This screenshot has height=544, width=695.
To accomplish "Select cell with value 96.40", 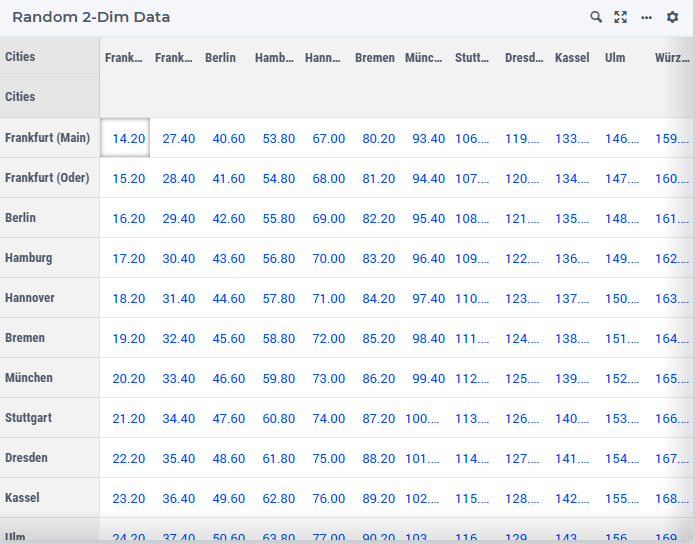I will tap(426, 258).
